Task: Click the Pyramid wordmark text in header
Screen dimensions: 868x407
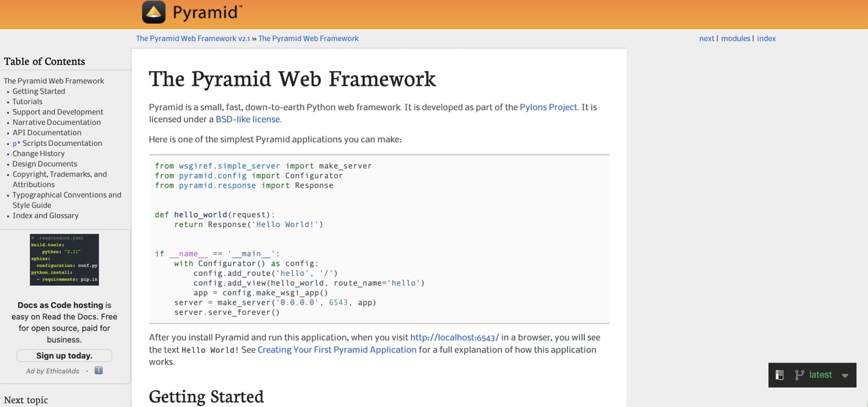Action: tap(207, 13)
